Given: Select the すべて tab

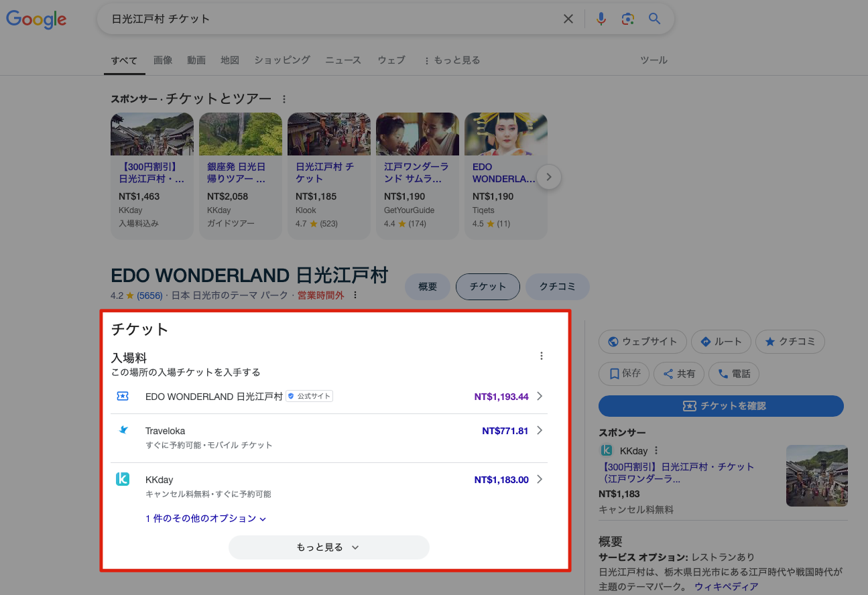Looking at the screenshot, I should pyautogui.click(x=125, y=61).
